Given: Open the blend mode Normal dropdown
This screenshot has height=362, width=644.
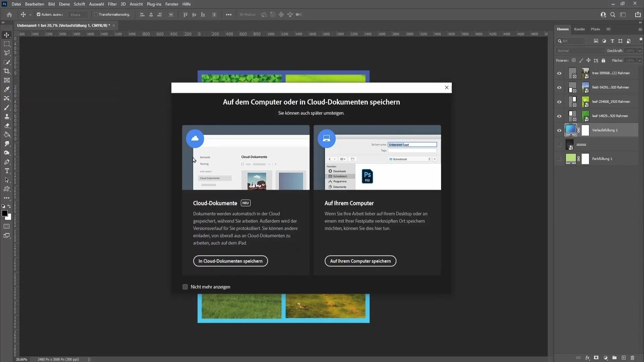Looking at the screenshot, I should point(580,51).
